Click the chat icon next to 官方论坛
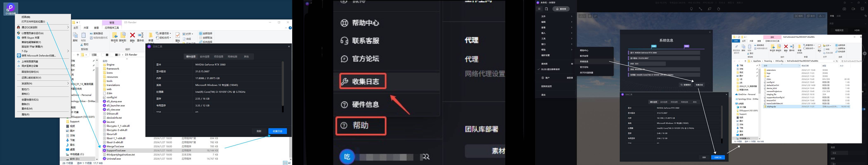This screenshot has width=868, height=165. click(344, 59)
